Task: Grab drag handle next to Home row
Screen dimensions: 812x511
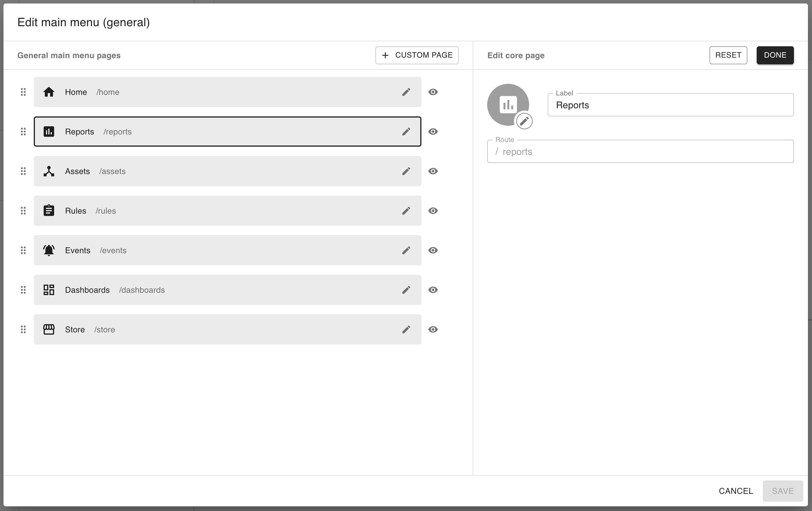Action: pos(23,92)
